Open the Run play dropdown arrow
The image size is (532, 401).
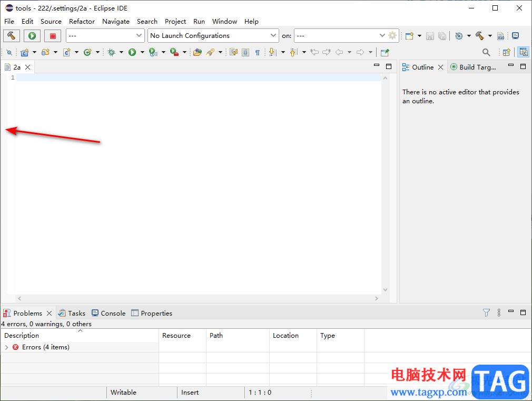[142, 52]
